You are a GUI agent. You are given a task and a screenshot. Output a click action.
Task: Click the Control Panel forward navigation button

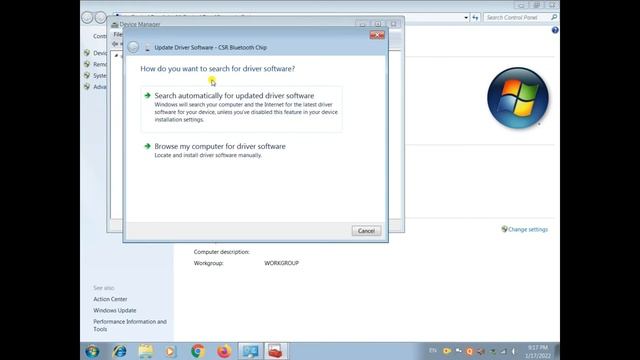click(100, 18)
